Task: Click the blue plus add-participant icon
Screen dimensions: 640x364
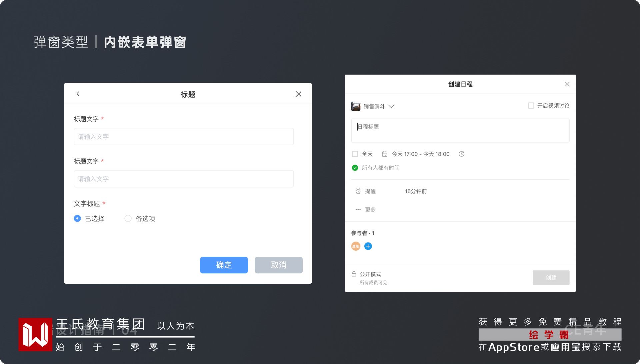Action: pyautogui.click(x=368, y=246)
